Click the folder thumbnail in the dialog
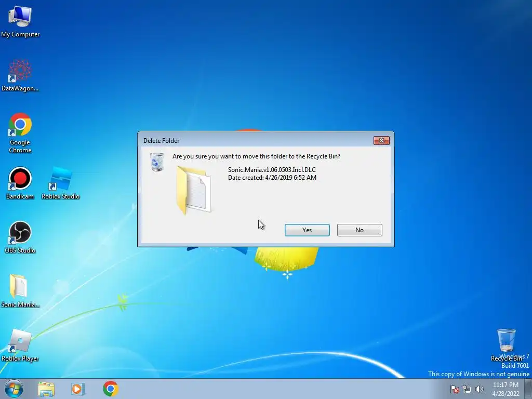532x399 pixels. 194,190
